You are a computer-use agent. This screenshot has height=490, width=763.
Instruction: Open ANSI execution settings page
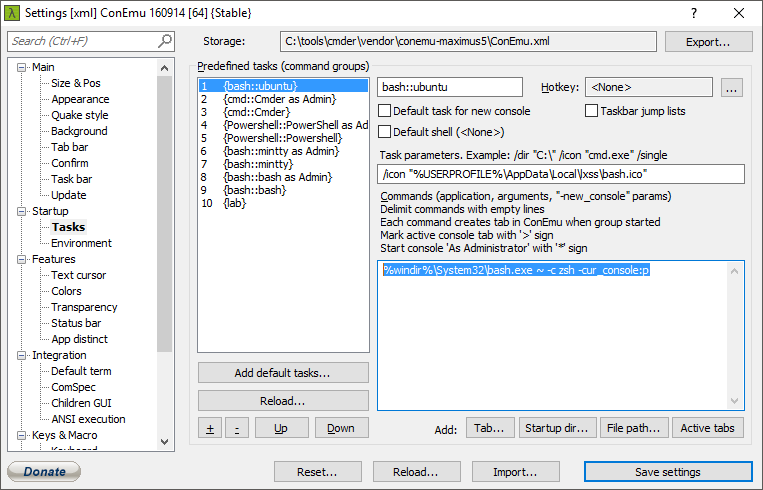tap(88, 419)
